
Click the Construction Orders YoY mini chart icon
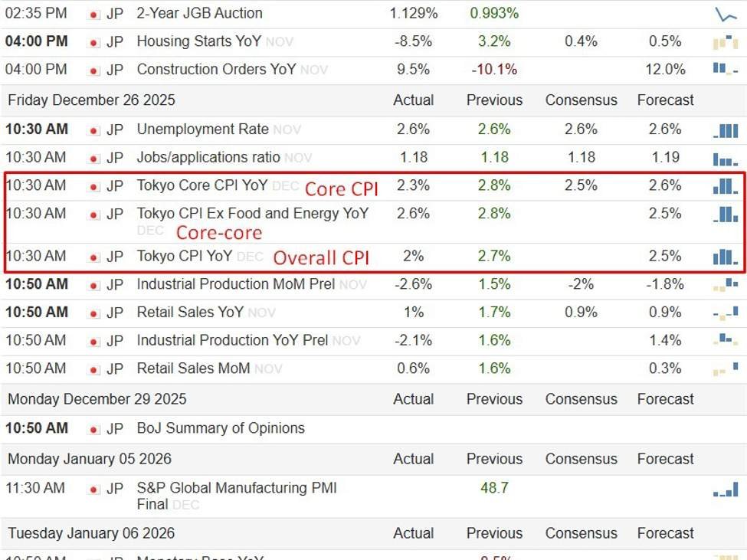[725, 69]
